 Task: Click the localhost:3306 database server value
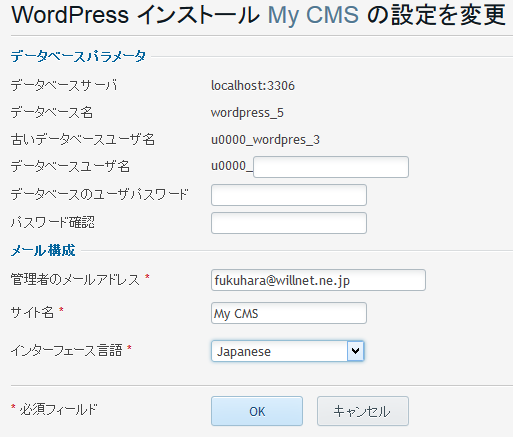253,86
